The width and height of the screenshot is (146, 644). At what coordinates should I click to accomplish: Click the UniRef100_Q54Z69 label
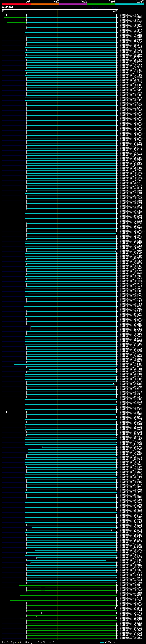pos(131,417)
